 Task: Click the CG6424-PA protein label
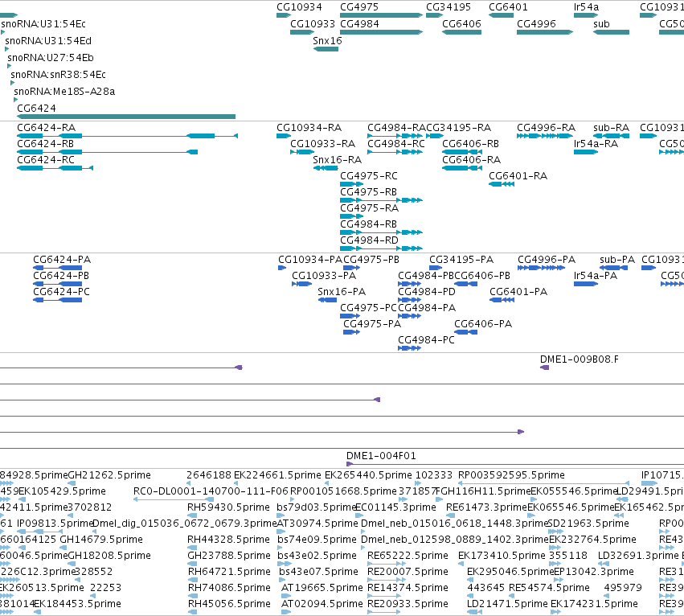tap(62, 260)
